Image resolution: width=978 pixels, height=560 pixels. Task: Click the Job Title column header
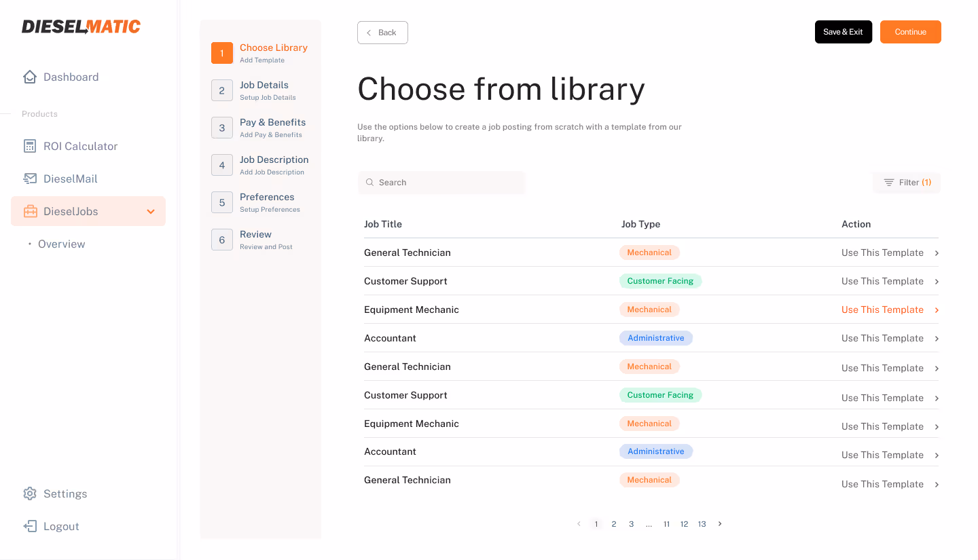point(383,224)
